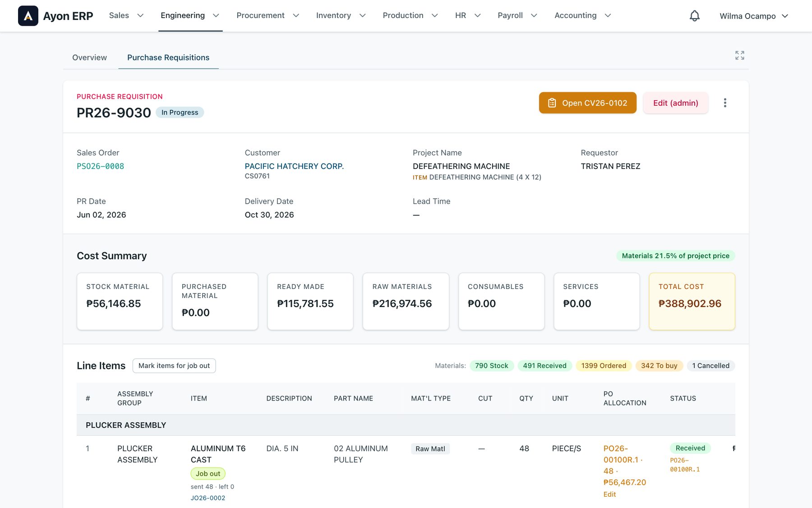812x508 pixels.
Task: Click the 1 Cancelled badge
Action: (x=710, y=366)
